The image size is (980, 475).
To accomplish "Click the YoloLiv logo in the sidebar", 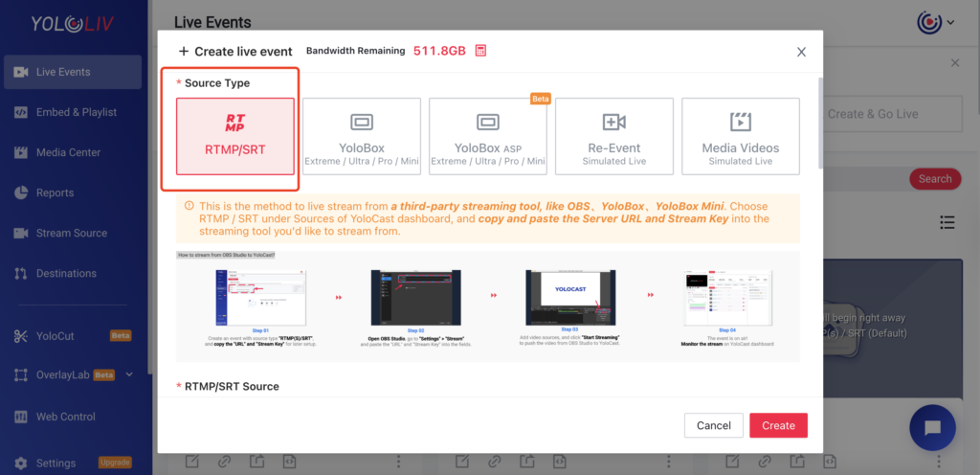I will [73, 24].
